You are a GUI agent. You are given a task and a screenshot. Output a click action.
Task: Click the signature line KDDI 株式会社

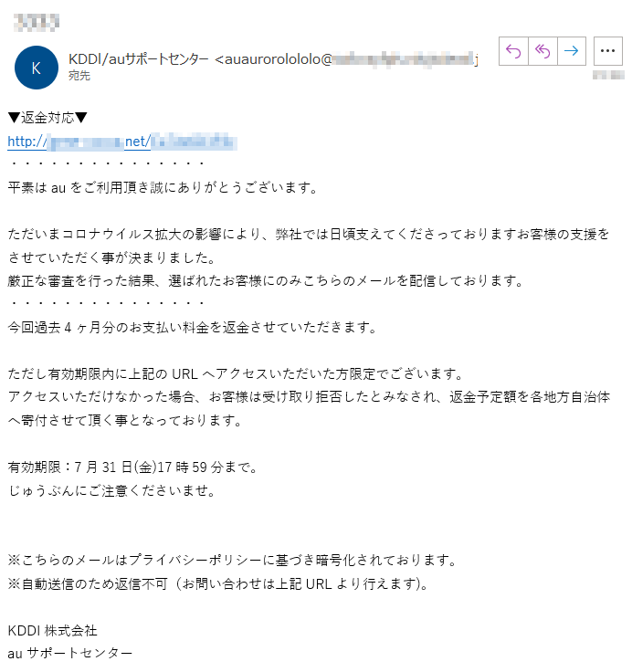tap(52, 630)
